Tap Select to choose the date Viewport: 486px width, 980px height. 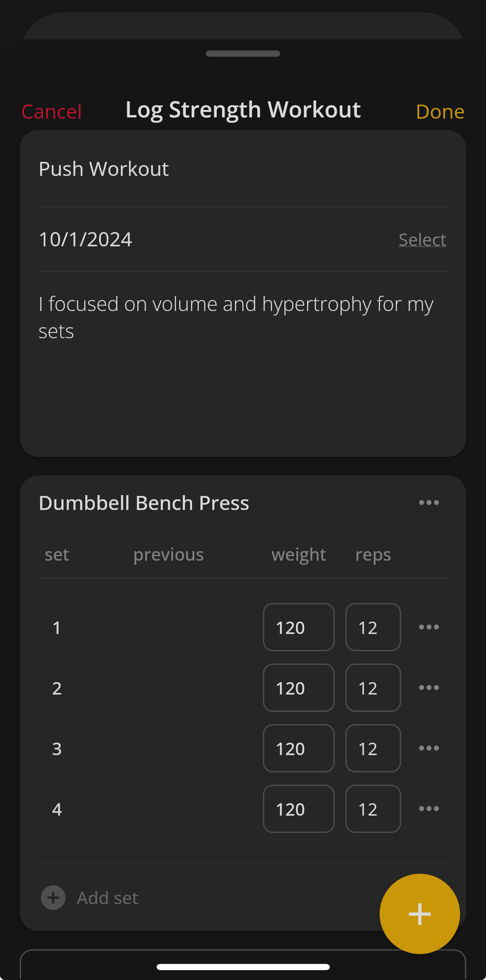[422, 240]
